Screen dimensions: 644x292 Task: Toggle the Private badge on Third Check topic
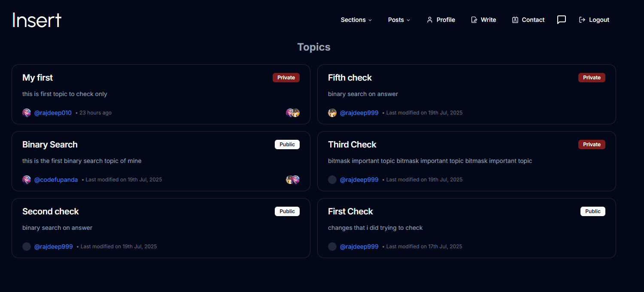(x=592, y=144)
